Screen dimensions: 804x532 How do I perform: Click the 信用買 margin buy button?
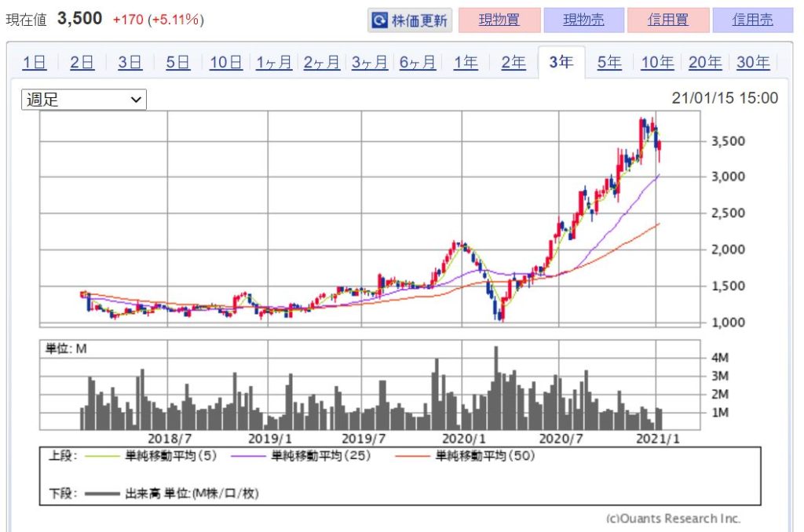pos(668,20)
